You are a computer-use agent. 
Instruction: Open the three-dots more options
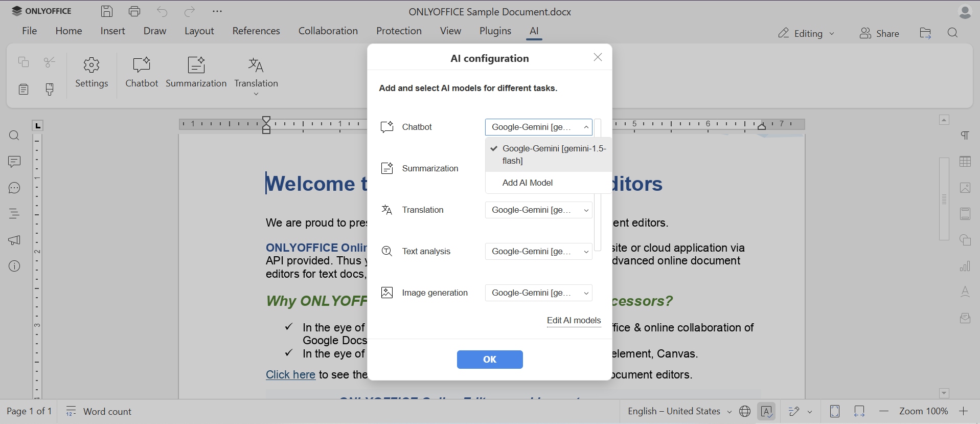tap(217, 11)
